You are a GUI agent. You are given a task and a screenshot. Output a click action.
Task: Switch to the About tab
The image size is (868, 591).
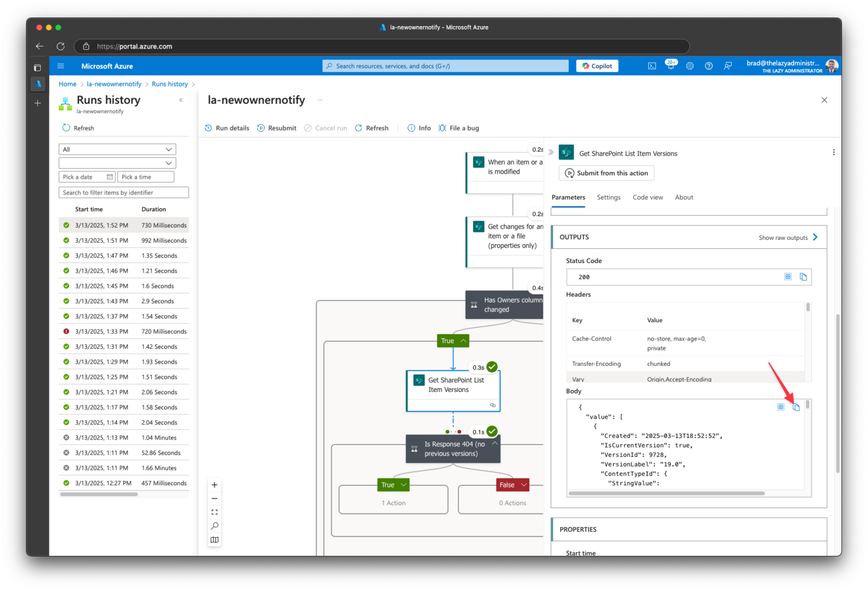pyautogui.click(x=684, y=197)
